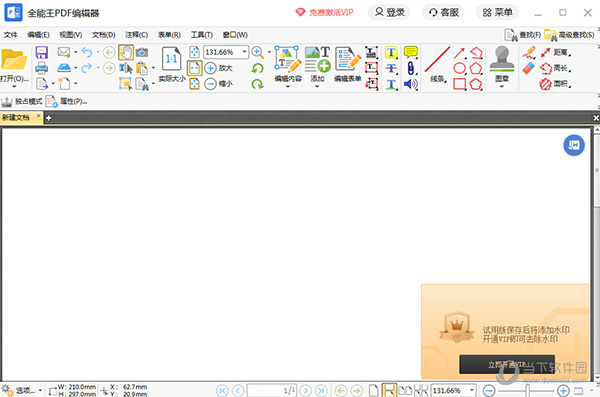
Task: Zoom in with the 放大 button
Action: [218, 68]
